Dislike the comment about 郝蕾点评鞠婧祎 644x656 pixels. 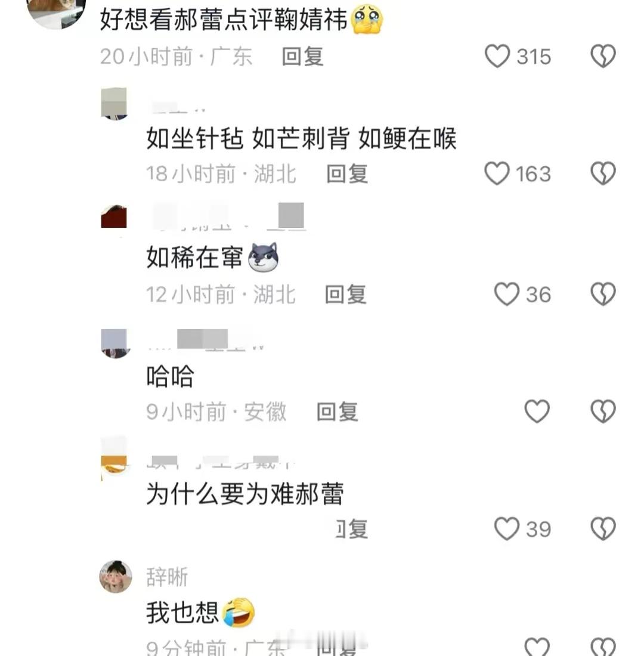(x=603, y=56)
